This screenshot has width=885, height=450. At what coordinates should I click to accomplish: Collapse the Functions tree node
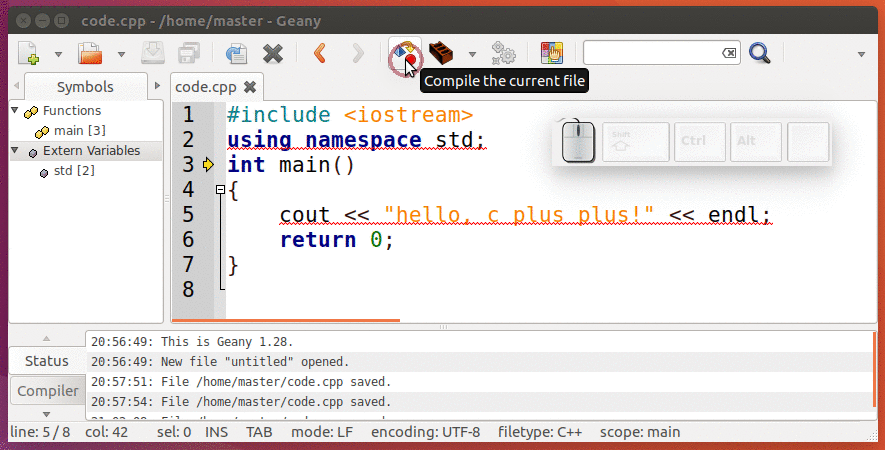15,110
